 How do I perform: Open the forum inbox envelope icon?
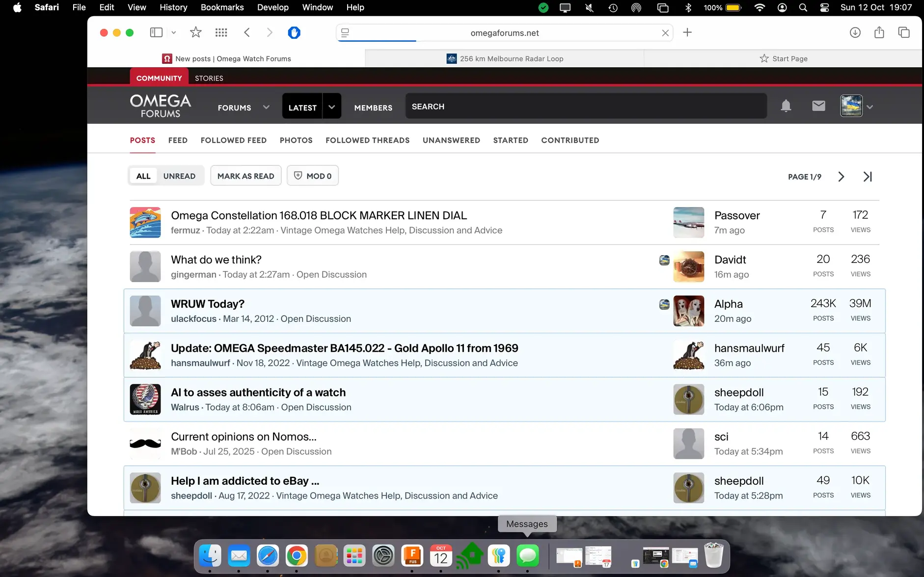[x=818, y=105]
